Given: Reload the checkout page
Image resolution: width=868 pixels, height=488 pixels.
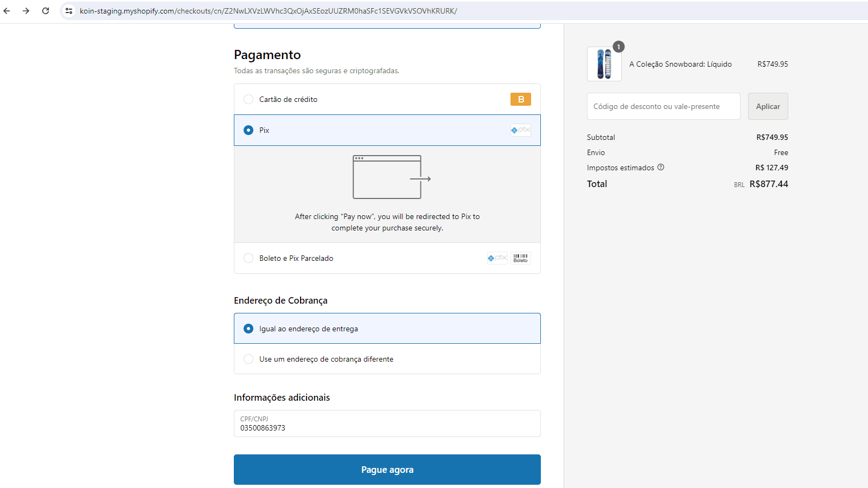Looking at the screenshot, I should click(46, 11).
